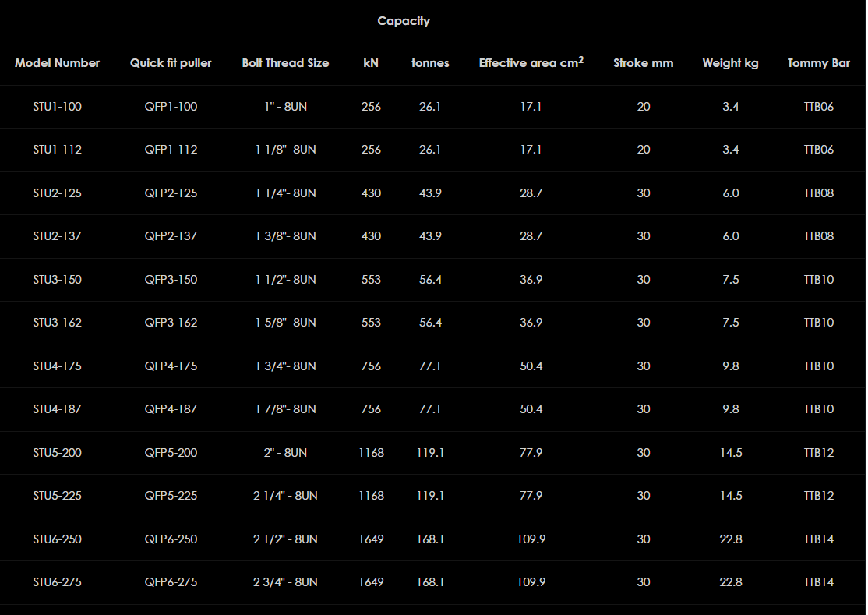
Task: Click the STU5-225 model cell
Action: 57,496
